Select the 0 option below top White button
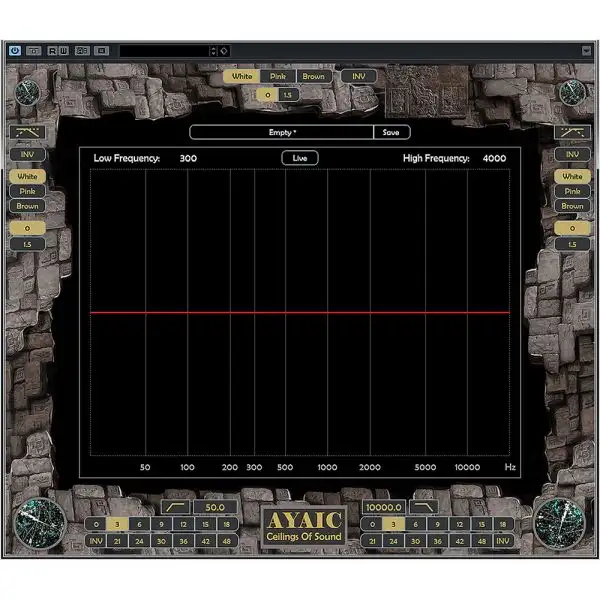Viewport: 600px width, 600px height. [267, 95]
